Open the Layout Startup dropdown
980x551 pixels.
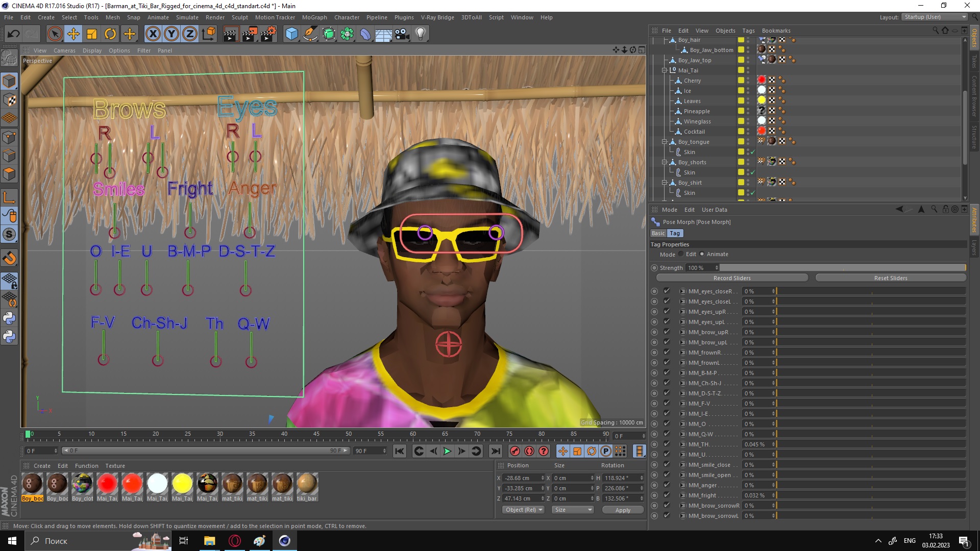[x=934, y=17]
